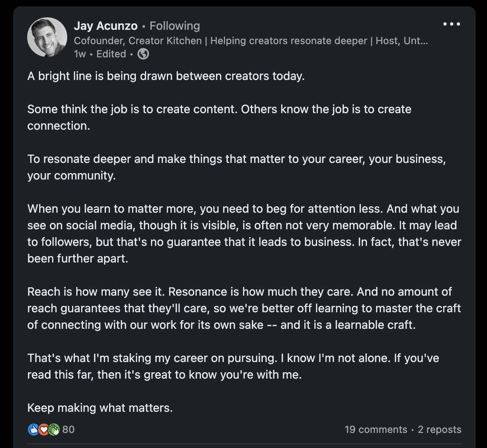
Task: Open the 80 reactions count list
Action: (x=68, y=430)
